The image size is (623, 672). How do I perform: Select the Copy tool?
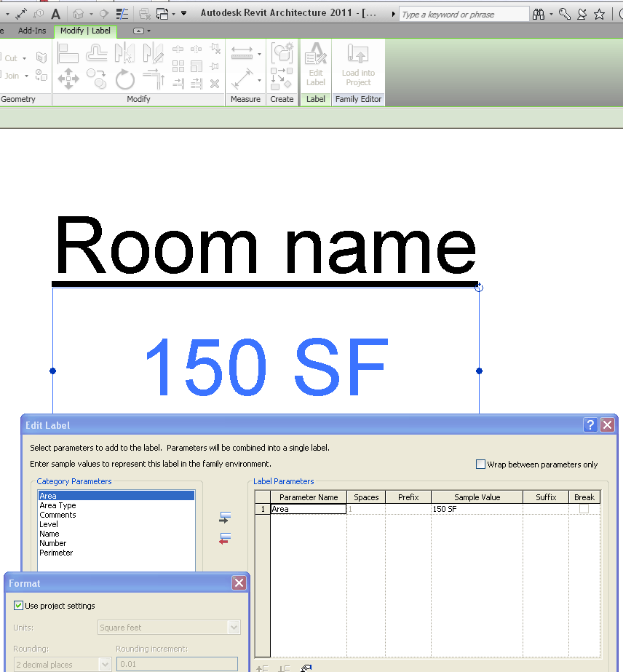click(x=96, y=79)
